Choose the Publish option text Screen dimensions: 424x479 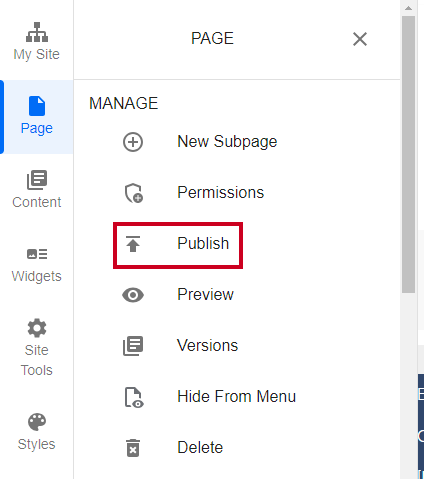pyautogui.click(x=203, y=243)
